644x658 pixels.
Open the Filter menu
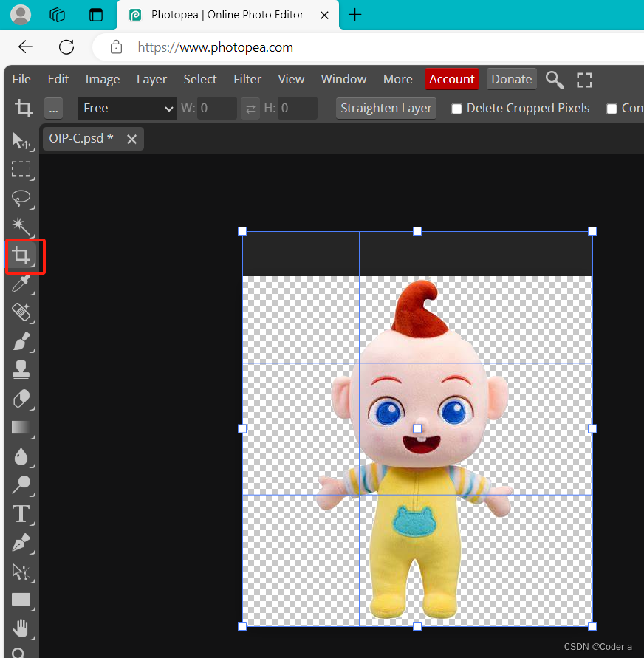coord(247,79)
